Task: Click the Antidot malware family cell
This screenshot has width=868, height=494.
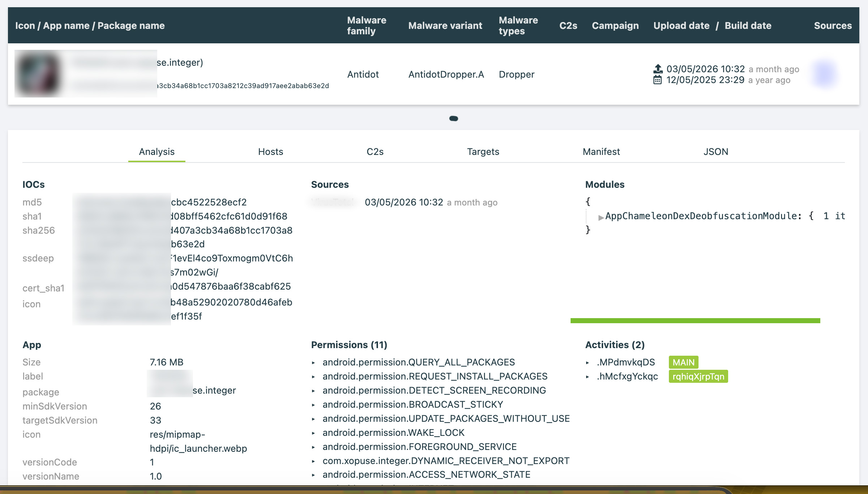Action: click(x=363, y=74)
